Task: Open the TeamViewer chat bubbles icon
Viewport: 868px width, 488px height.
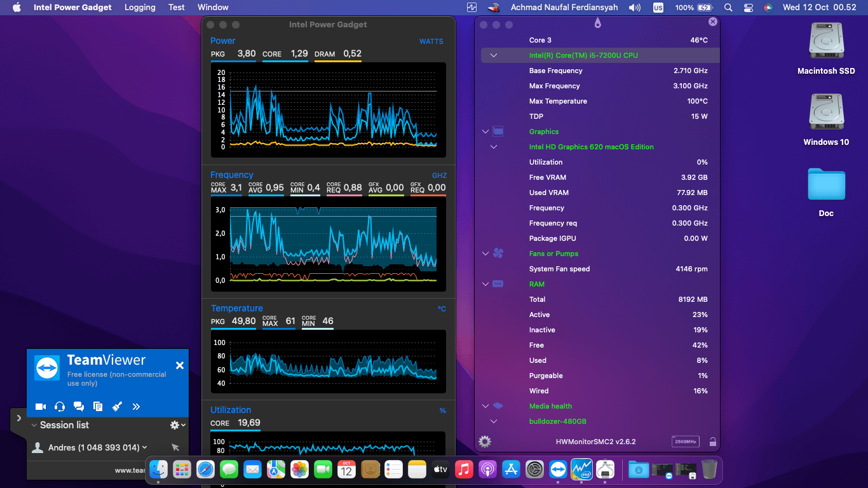Action: [x=79, y=407]
